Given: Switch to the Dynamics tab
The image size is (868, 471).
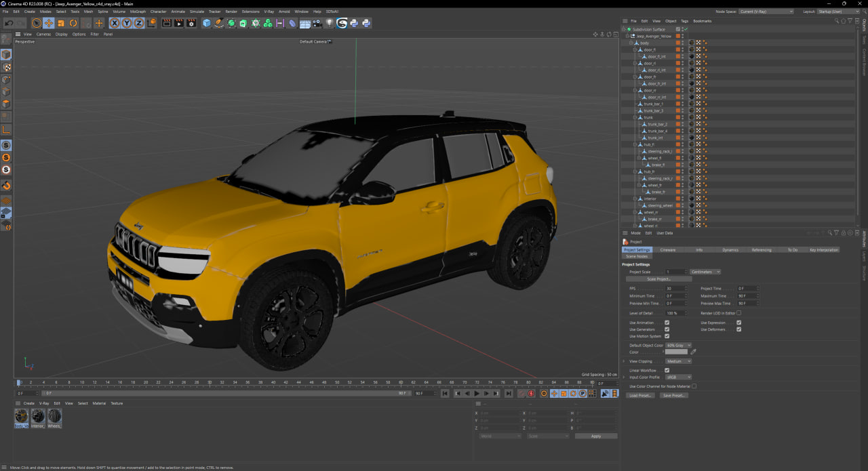Looking at the screenshot, I should (x=730, y=250).
